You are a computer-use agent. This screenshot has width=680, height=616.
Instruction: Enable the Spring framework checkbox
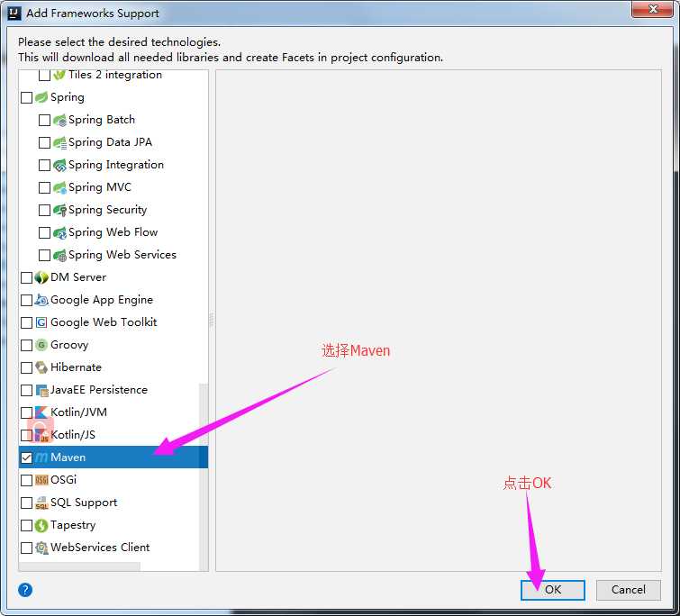pyautogui.click(x=26, y=97)
